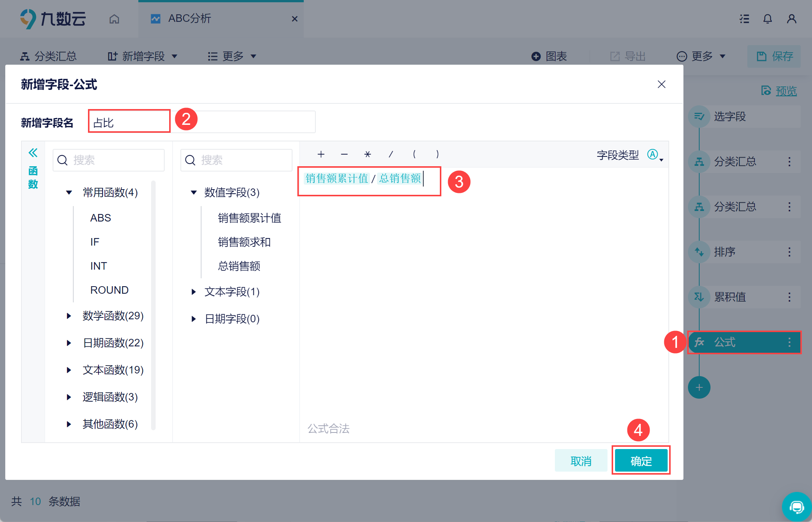Click the multiply operator symbol

(x=367, y=154)
